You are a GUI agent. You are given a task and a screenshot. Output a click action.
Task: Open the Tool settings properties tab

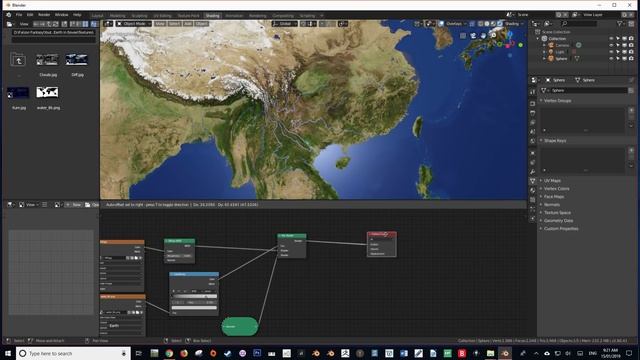[532, 93]
